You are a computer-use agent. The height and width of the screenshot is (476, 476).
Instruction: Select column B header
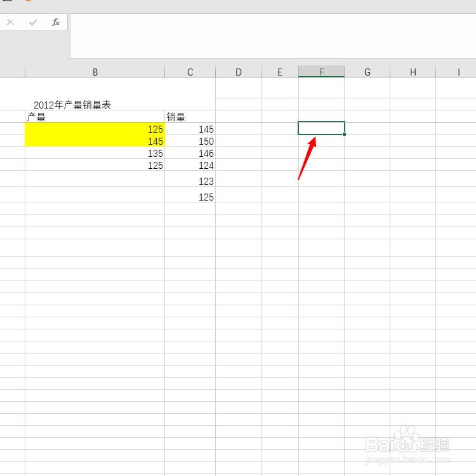[95, 72]
